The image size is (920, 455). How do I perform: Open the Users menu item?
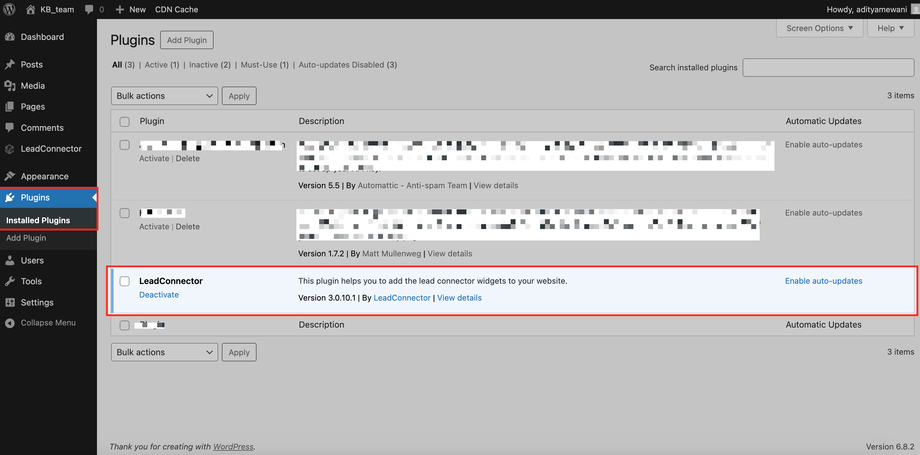32,260
